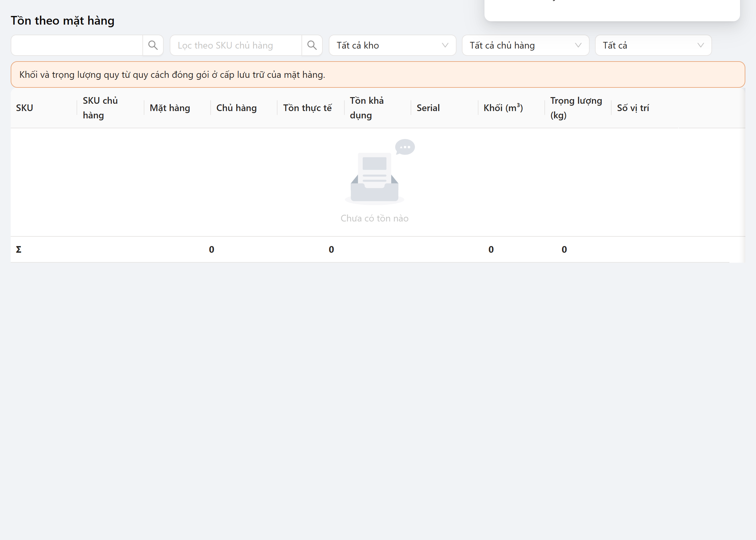Expand the last 'Tất cả' dropdown

tap(653, 45)
